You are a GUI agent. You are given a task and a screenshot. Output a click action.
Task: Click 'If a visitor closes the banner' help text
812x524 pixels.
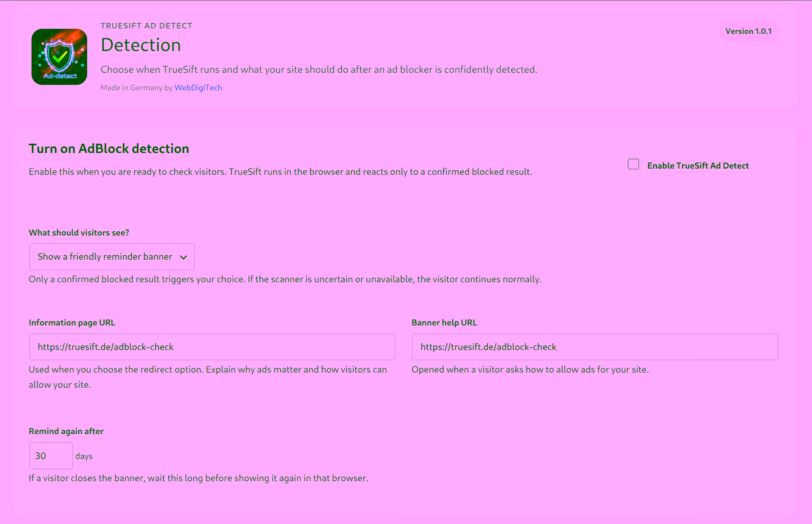click(198, 478)
